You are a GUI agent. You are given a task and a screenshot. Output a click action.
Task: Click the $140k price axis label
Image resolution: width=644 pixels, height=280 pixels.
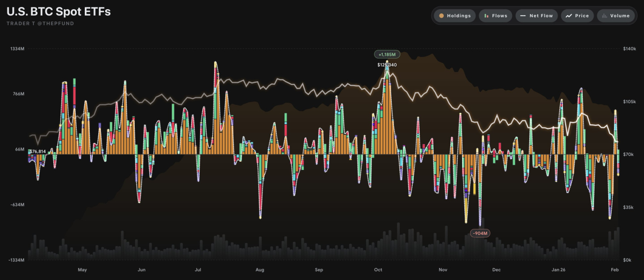[628, 49]
